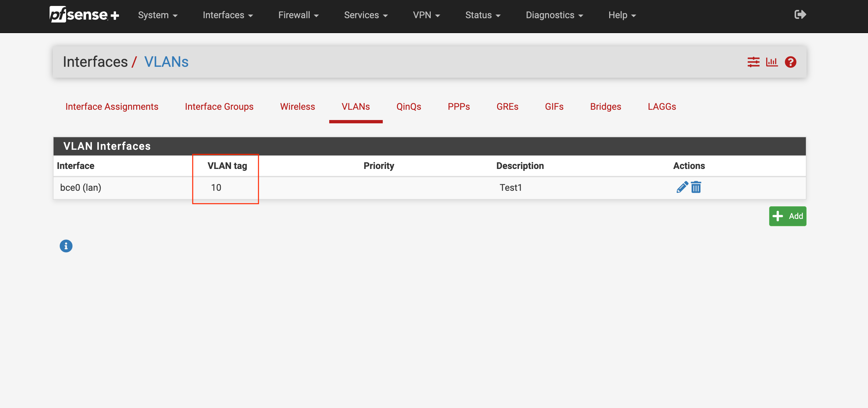The width and height of the screenshot is (868, 408).
Task: Click the Description column header
Action: pos(520,166)
